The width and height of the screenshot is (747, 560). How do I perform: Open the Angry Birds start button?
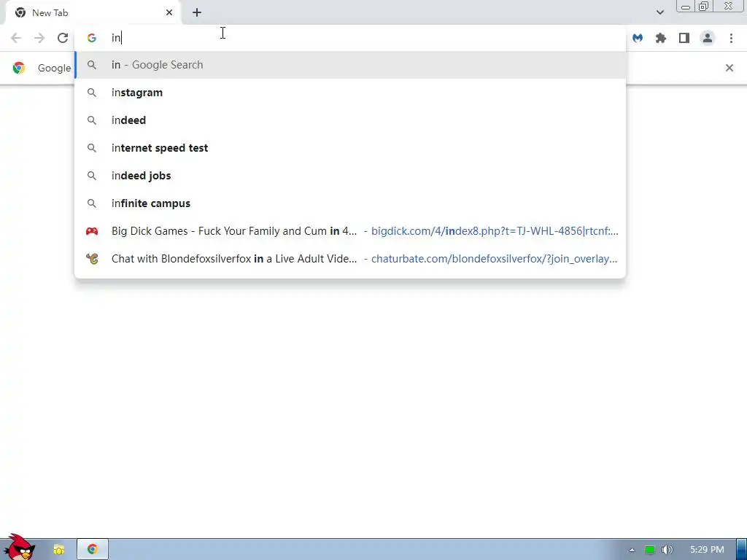[19, 548]
